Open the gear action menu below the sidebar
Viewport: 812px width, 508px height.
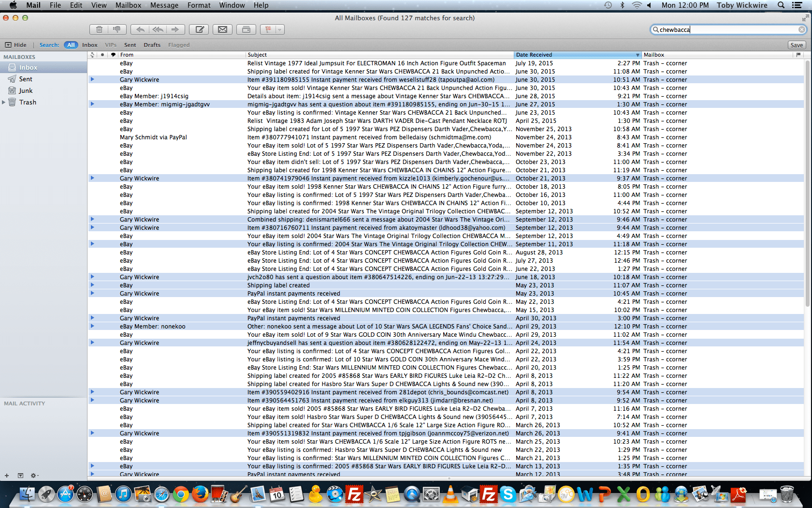[x=34, y=476]
